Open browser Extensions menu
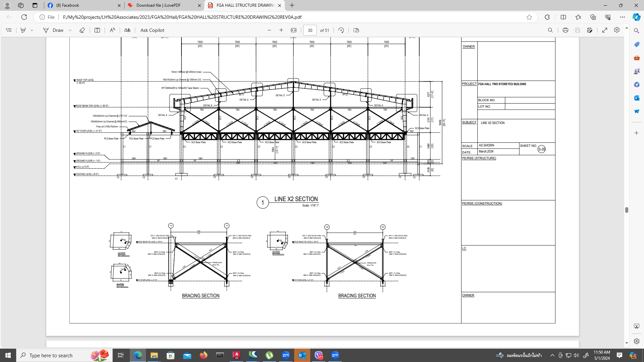The height and width of the screenshot is (362, 644). [x=547, y=17]
